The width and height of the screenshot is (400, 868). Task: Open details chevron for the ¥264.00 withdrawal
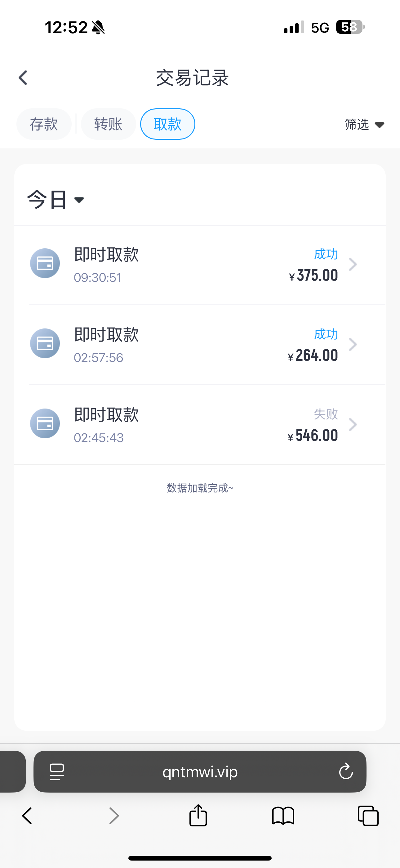pyautogui.click(x=353, y=344)
